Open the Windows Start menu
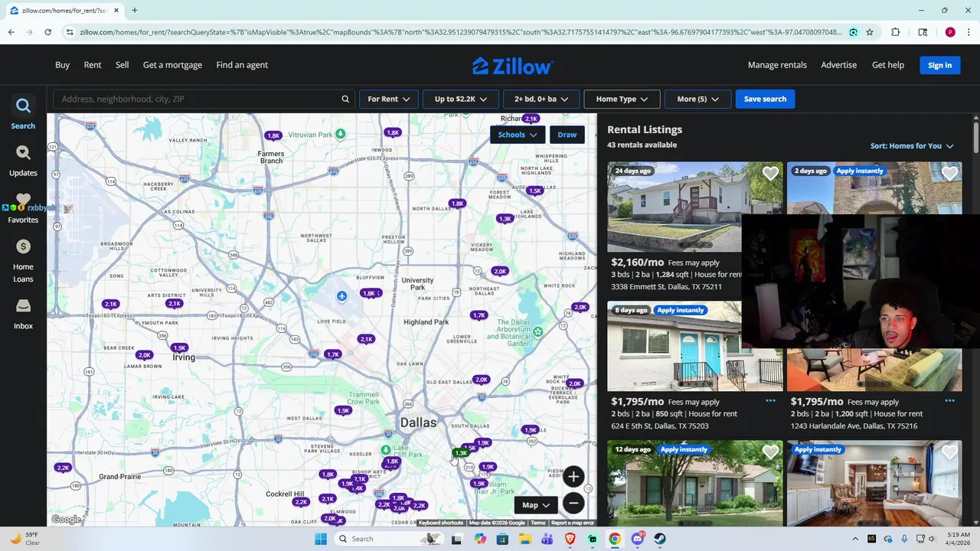 coord(321,539)
